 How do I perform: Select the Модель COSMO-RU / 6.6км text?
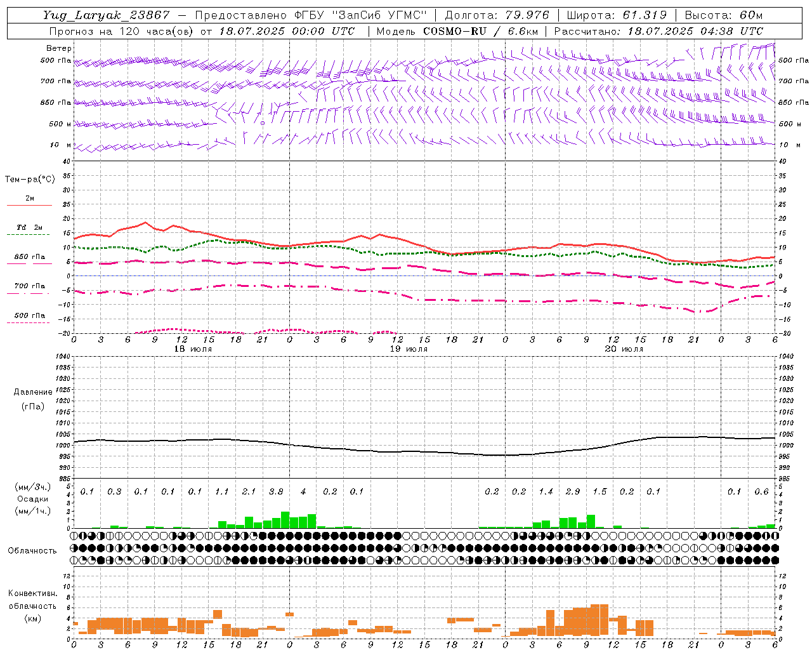tap(457, 30)
